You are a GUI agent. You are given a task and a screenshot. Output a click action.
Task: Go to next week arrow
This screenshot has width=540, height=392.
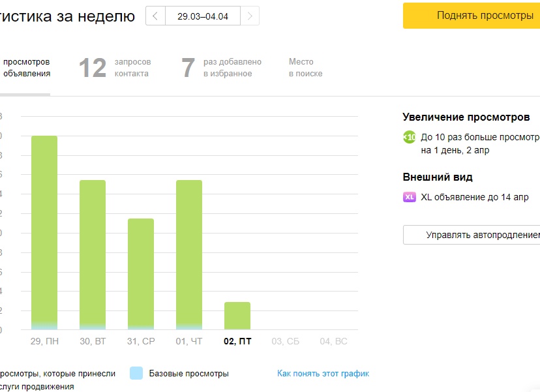(x=250, y=16)
